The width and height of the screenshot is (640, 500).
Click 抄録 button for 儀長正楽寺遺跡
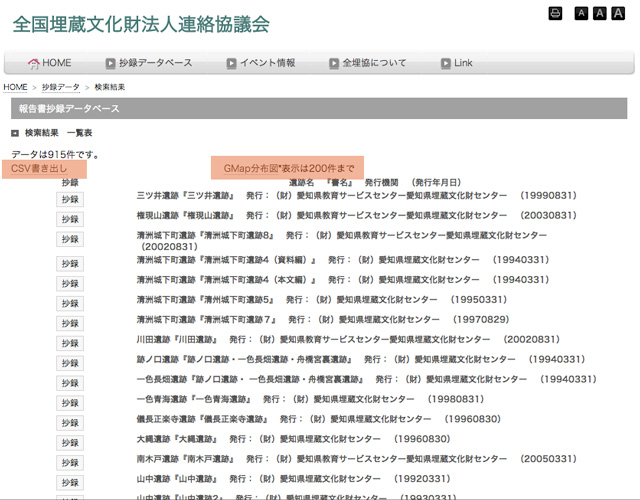tap(70, 423)
